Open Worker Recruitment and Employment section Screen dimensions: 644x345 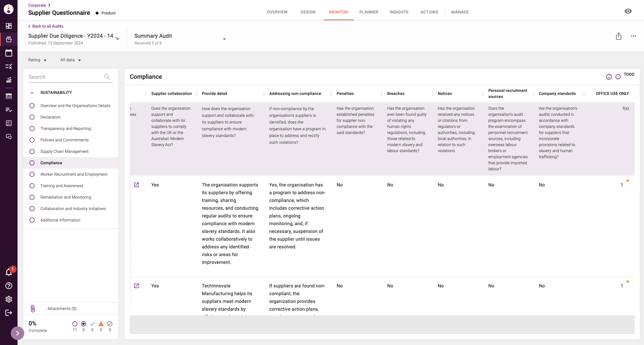(x=74, y=174)
